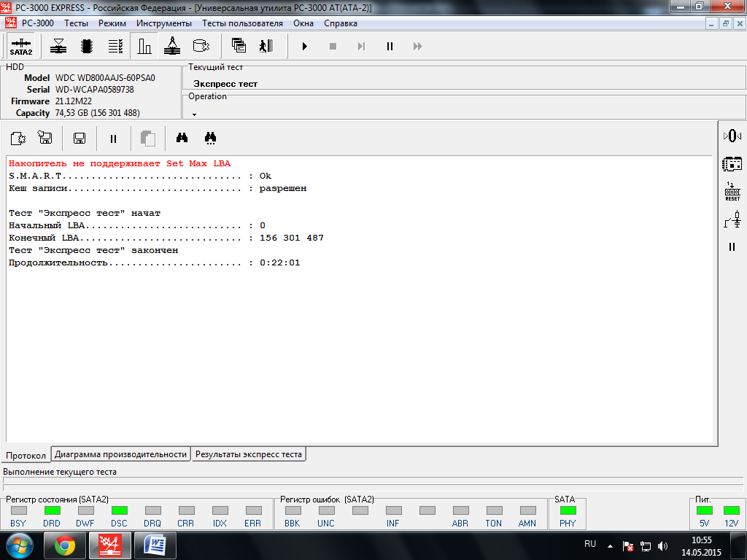Screen dimensions: 747x560
Task: Click the disk cylinder utility icon
Action: (201, 46)
